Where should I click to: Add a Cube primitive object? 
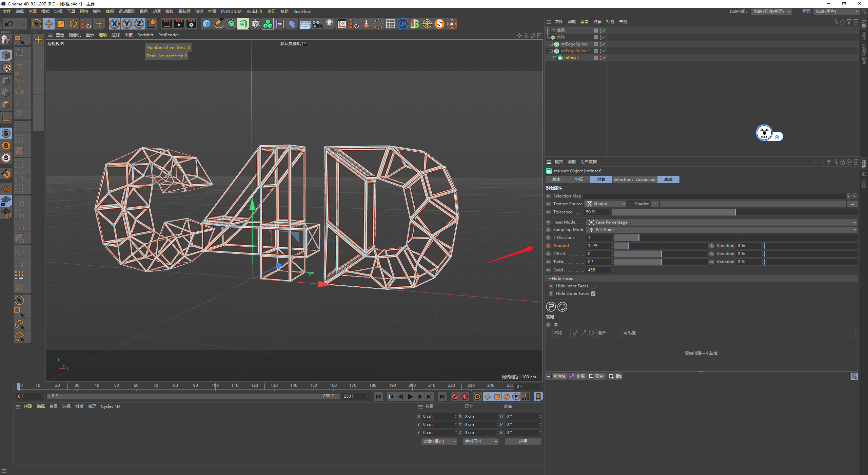(x=206, y=24)
